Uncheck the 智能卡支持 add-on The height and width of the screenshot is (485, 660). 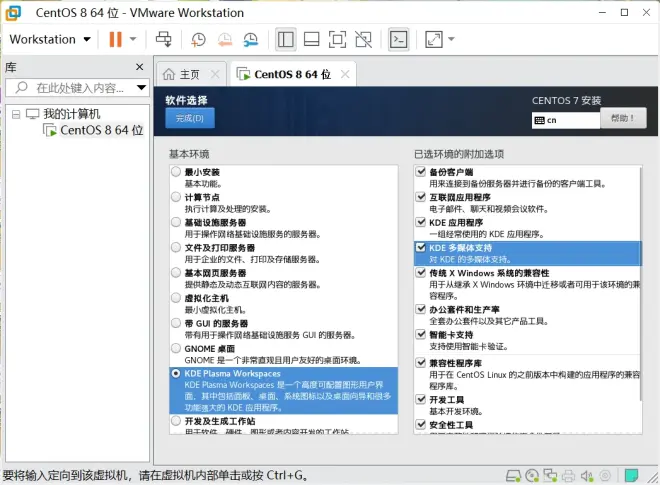pos(420,334)
